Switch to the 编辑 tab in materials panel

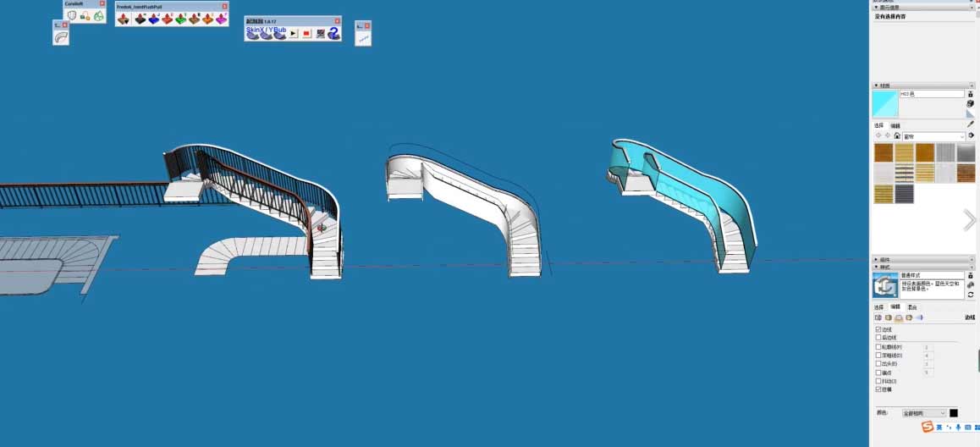point(895,125)
